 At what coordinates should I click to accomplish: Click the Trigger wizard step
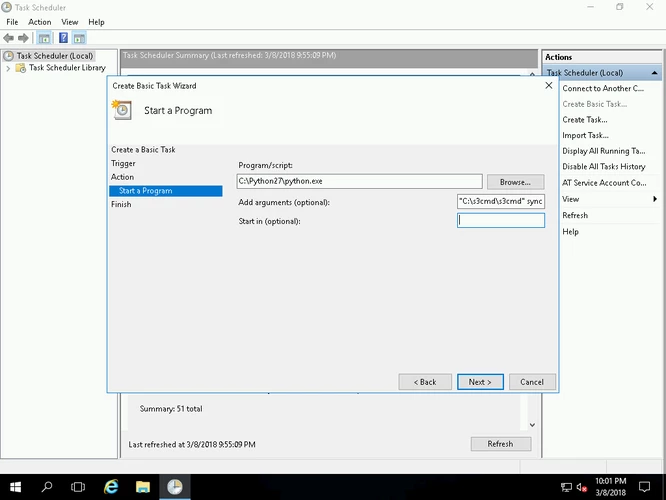click(x=123, y=164)
